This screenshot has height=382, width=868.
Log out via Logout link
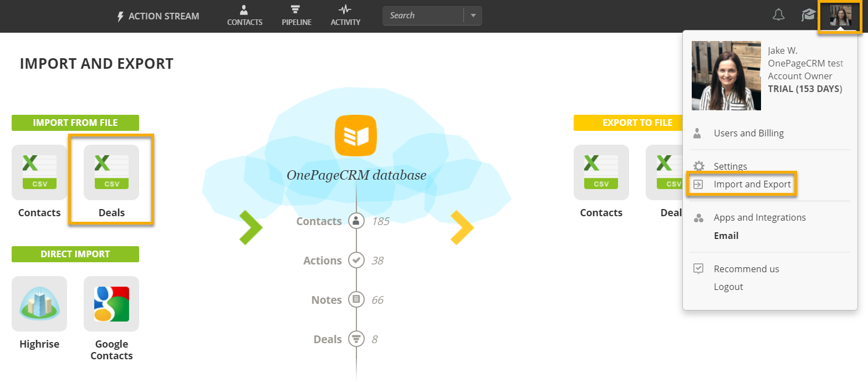pos(728,287)
